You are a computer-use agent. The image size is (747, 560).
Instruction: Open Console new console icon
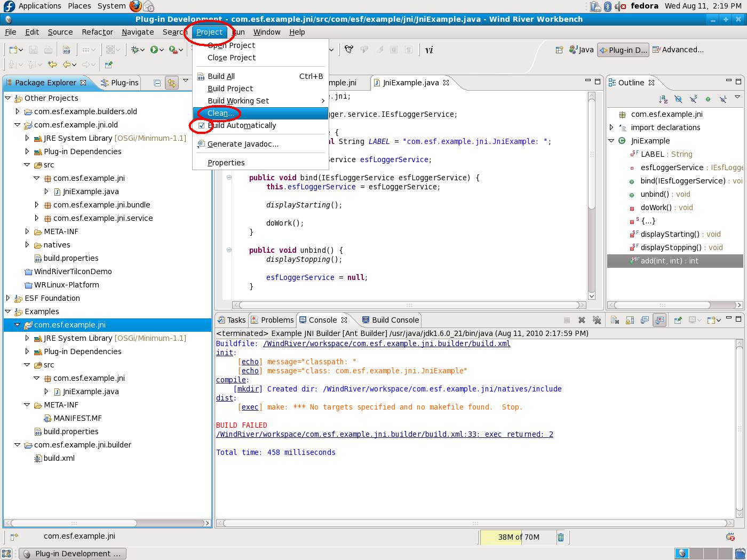click(711, 320)
